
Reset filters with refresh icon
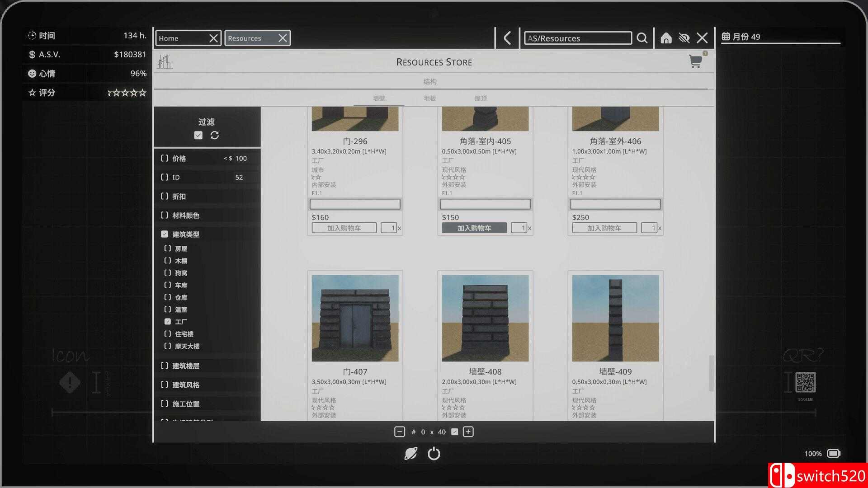[x=215, y=135]
